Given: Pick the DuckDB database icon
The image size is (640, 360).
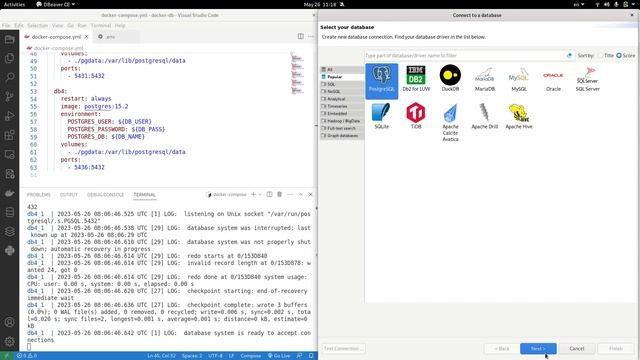Looking at the screenshot, I should pyautogui.click(x=450, y=78).
